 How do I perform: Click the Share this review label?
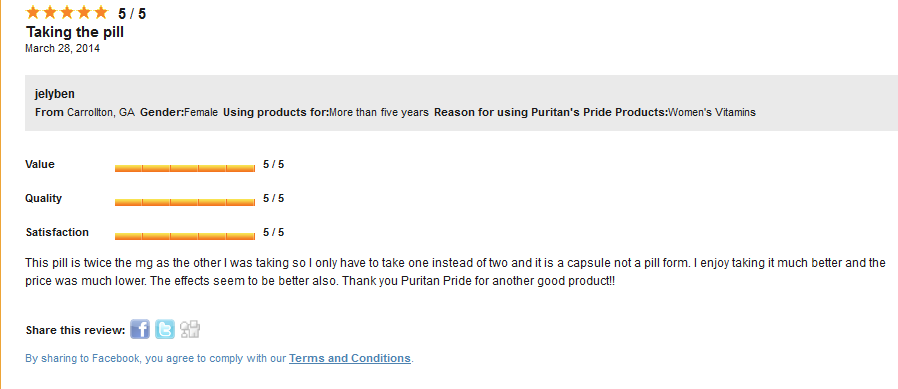[x=75, y=331]
